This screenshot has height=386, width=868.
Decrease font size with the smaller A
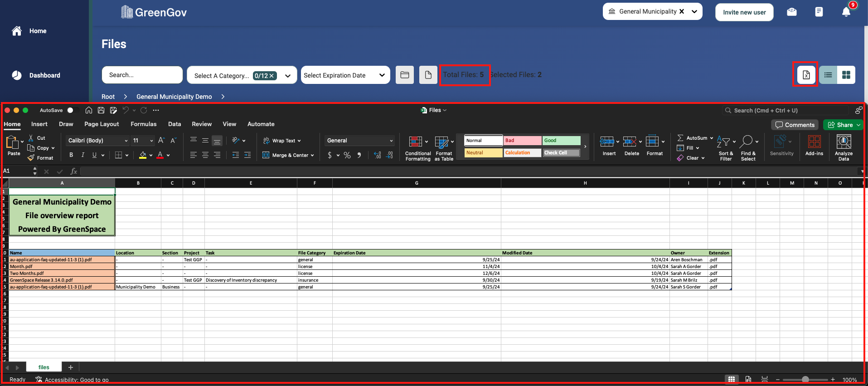[173, 141]
